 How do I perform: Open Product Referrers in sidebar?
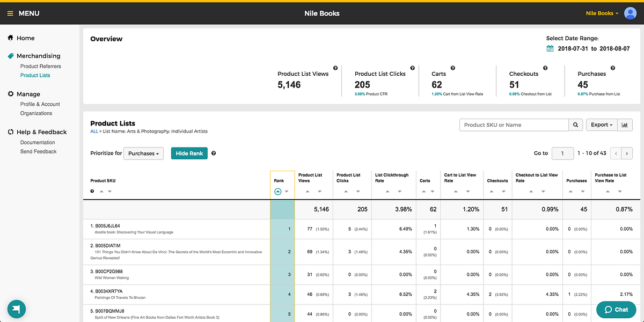41,67
